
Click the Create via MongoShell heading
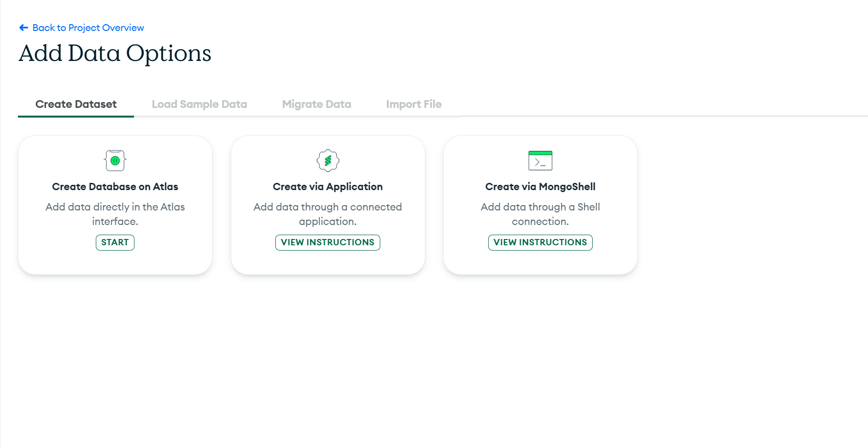pyautogui.click(x=540, y=187)
